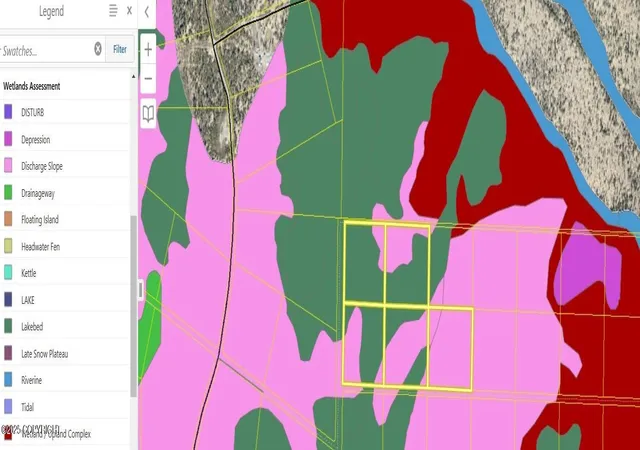
Task: Click the legend scrollbar up arrow
Action: (133, 76)
